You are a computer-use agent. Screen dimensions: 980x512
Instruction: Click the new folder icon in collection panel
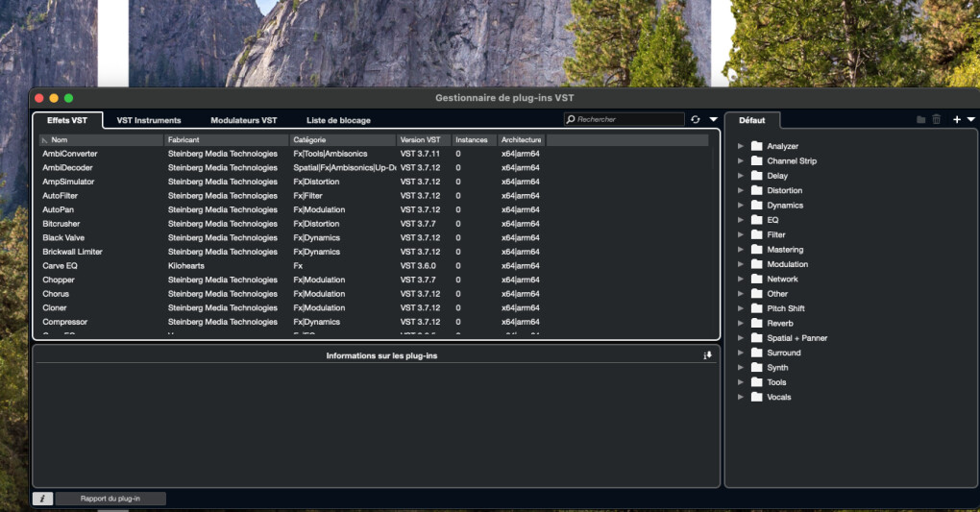tap(920, 119)
